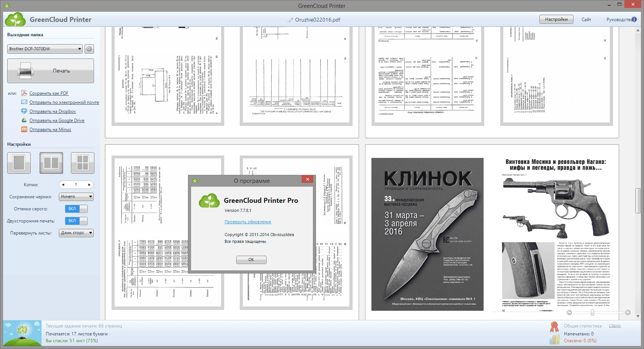Select one page per sheet layout
The width and height of the screenshot is (644, 349).
[x=19, y=163]
